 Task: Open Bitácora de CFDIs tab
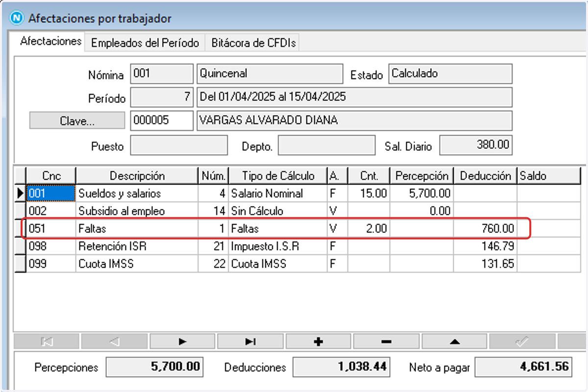point(253,43)
